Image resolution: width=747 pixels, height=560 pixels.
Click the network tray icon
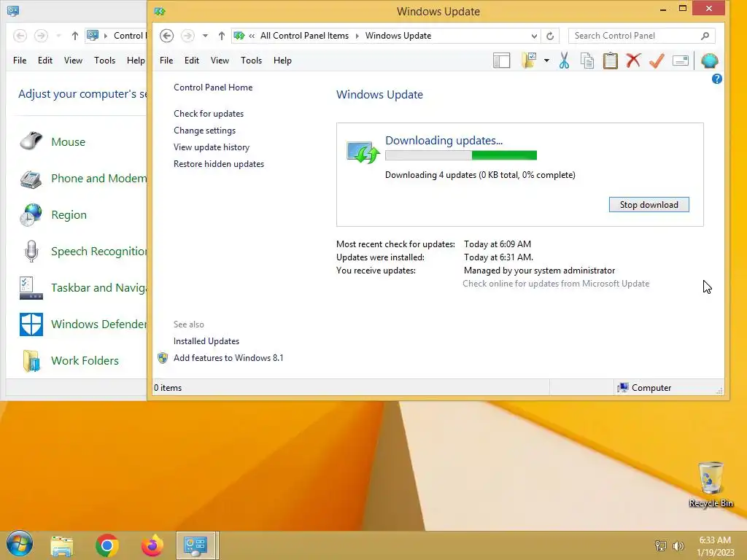(x=661, y=546)
